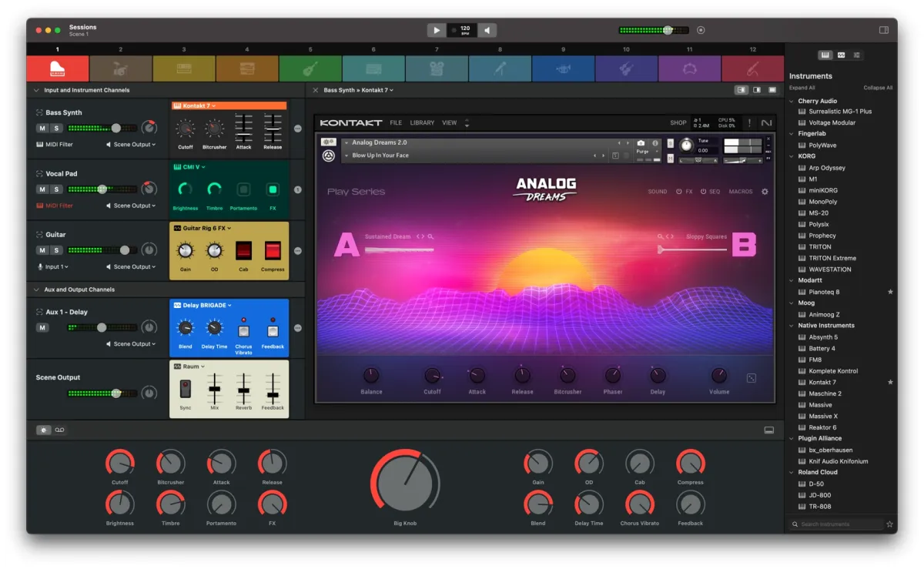This screenshot has height=569, width=924.
Task: Collapse Aux and Output Channels section
Action: (x=36, y=290)
